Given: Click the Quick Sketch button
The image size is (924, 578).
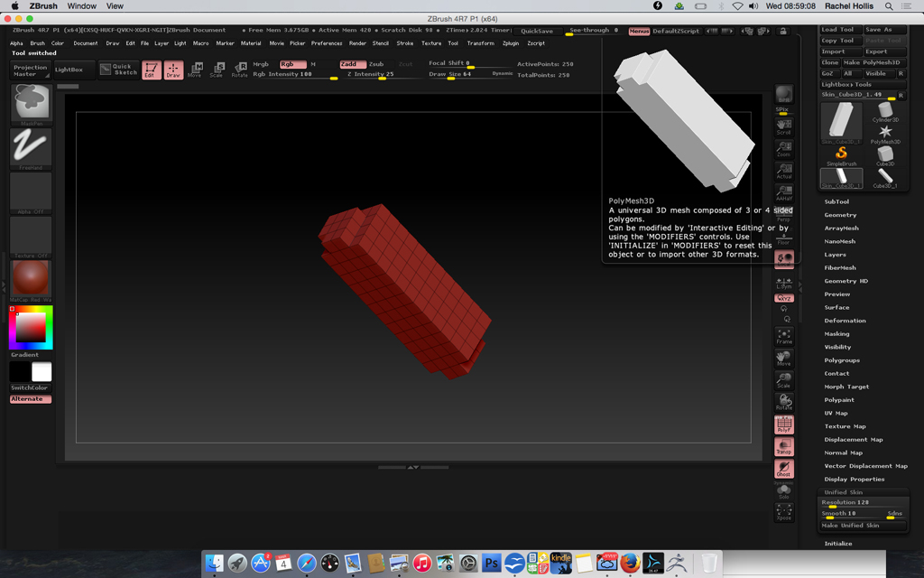Looking at the screenshot, I should pos(118,70).
